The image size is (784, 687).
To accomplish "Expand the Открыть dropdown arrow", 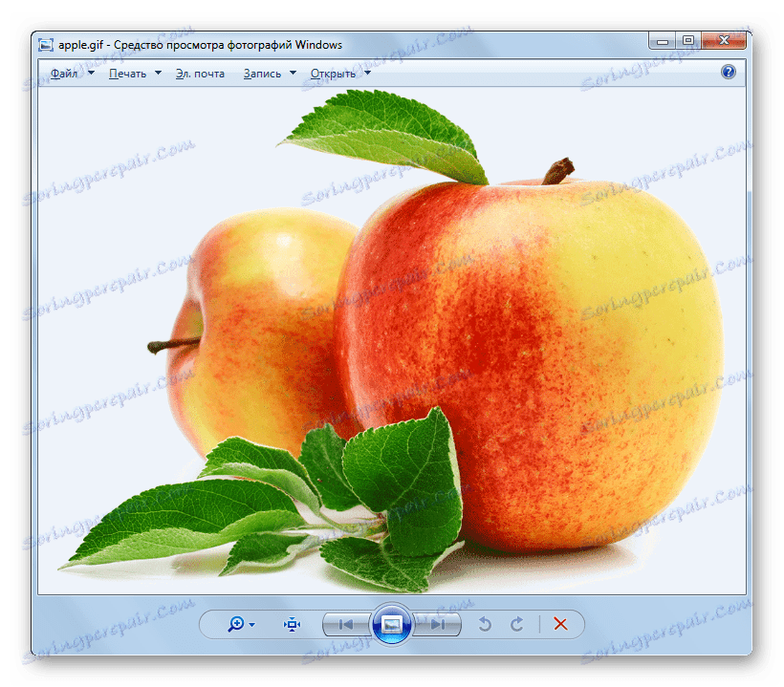I will pos(368,73).
